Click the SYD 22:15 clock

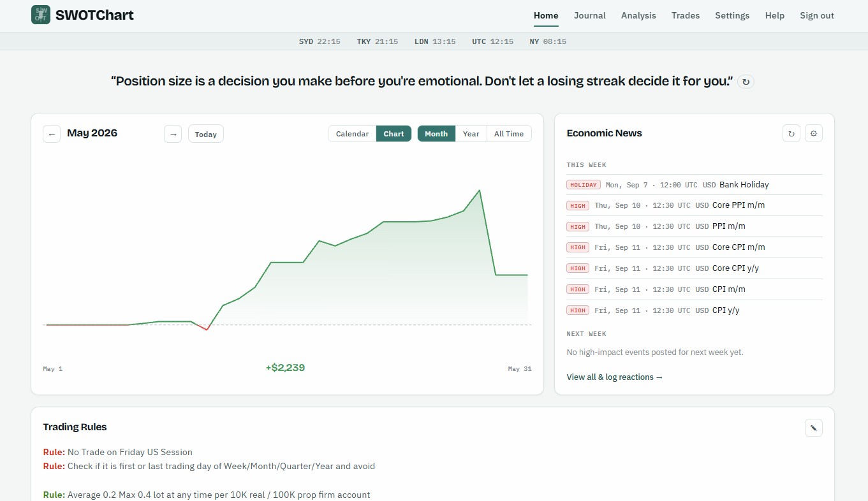pyautogui.click(x=320, y=41)
